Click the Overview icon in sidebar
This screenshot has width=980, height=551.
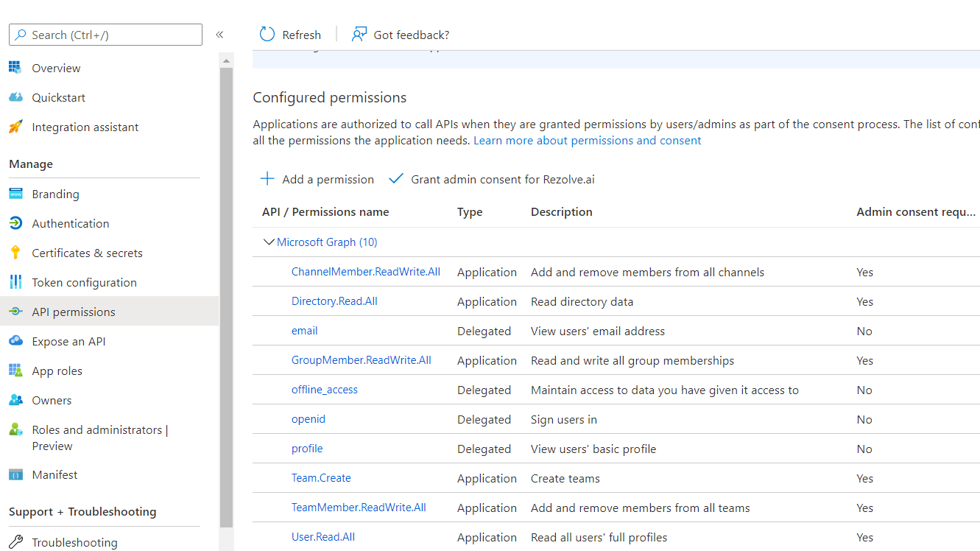tap(15, 68)
